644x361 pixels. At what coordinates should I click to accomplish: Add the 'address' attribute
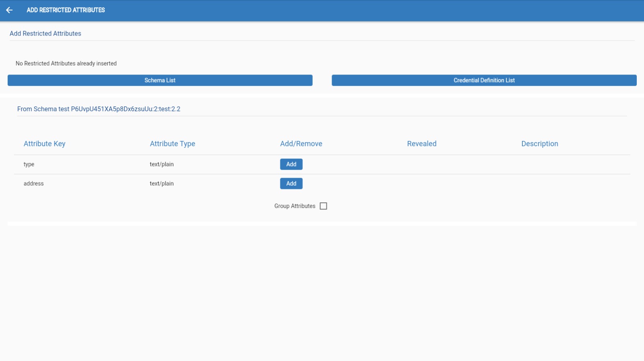click(291, 183)
